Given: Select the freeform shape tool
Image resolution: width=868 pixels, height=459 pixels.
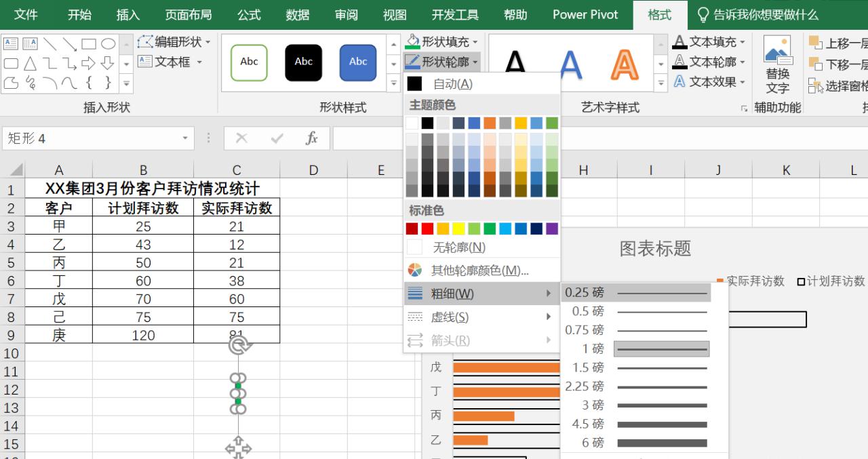Looking at the screenshot, I should 11,83.
